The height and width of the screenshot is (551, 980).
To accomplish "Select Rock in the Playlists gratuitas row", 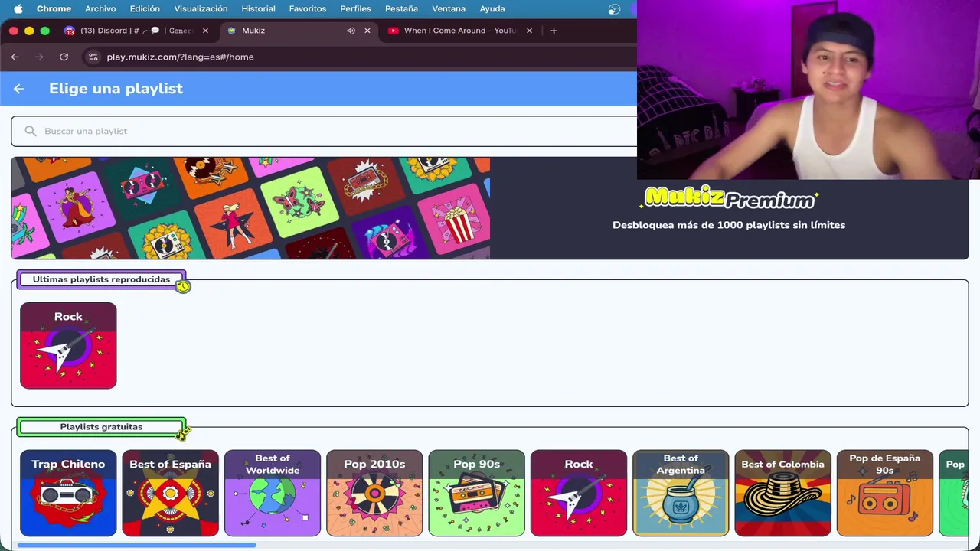I will (579, 493).
